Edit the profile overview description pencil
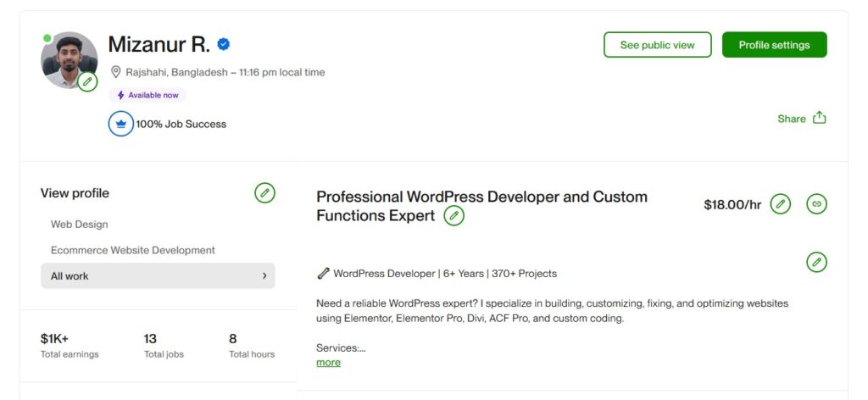This screenshot has width=868, height=400. coord(816,262)
